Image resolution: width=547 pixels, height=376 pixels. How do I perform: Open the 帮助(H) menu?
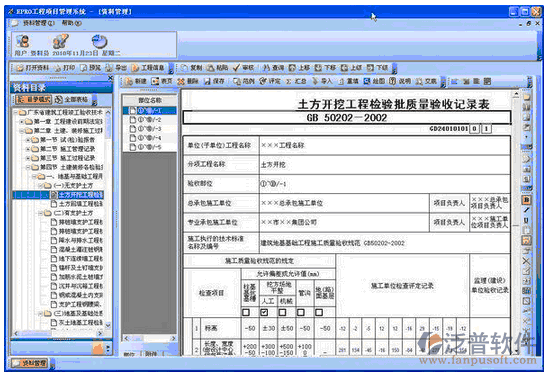tap(72, 23)
